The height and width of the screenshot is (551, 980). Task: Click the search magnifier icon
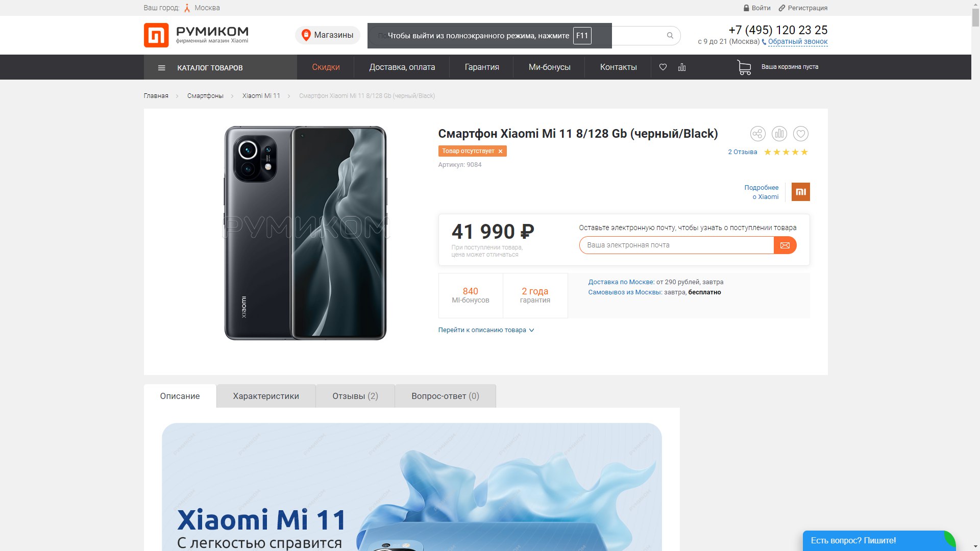pyautogui.click(x=670, y=36)
